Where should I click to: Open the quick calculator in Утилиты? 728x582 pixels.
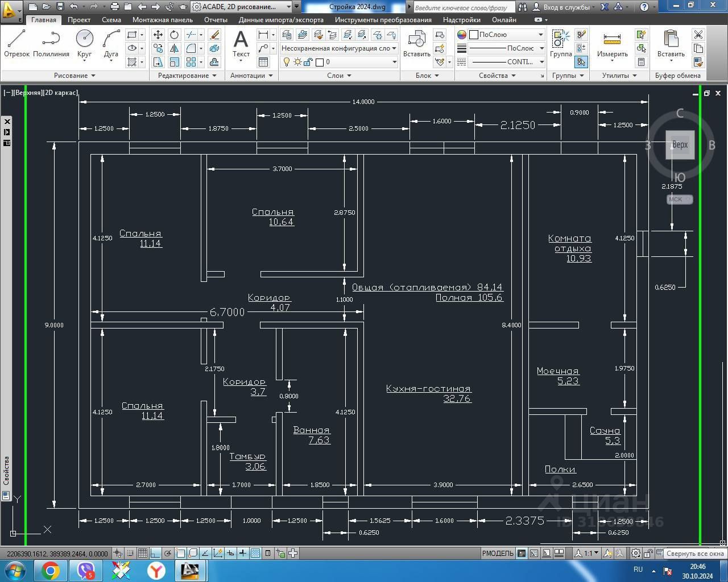point(641,62)
